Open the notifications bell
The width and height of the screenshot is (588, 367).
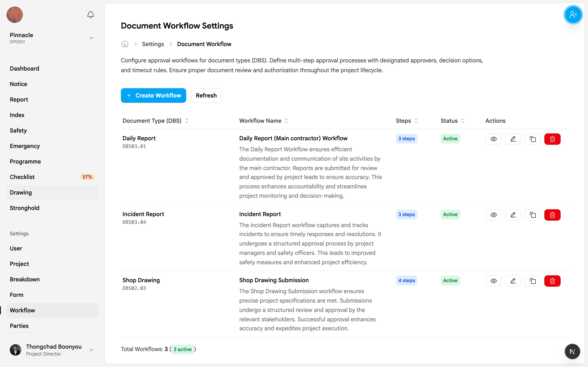coord(90,14)
